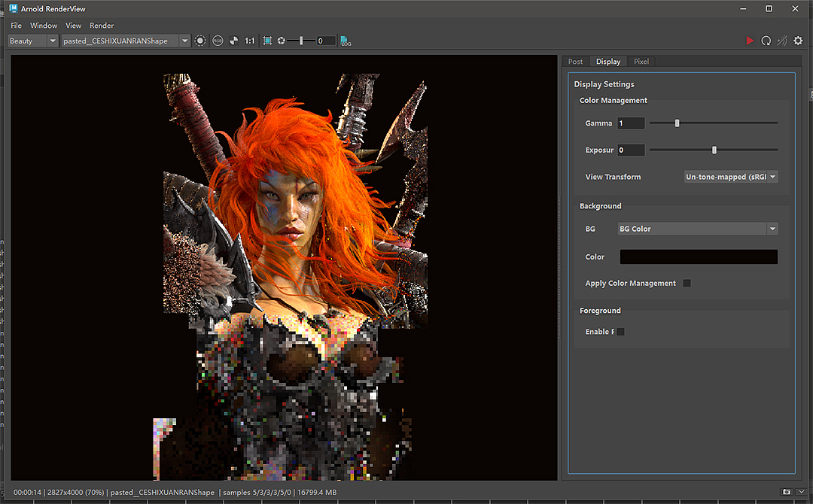Switch to the Pixel tab

tap(641, 62)
